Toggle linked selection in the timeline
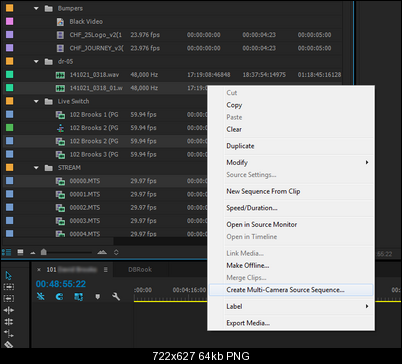 [x=79, y=296]
